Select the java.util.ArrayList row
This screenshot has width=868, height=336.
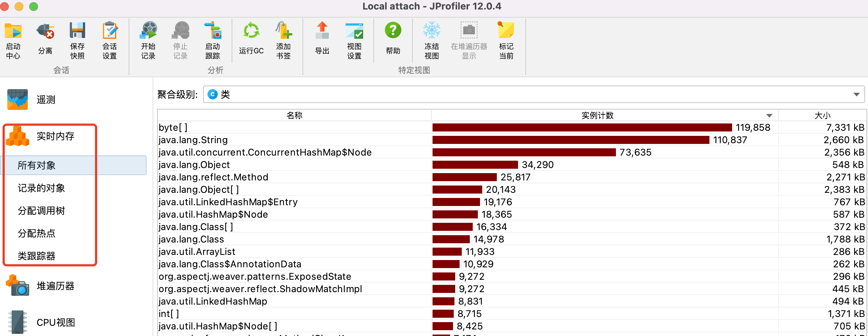[512, 252]
